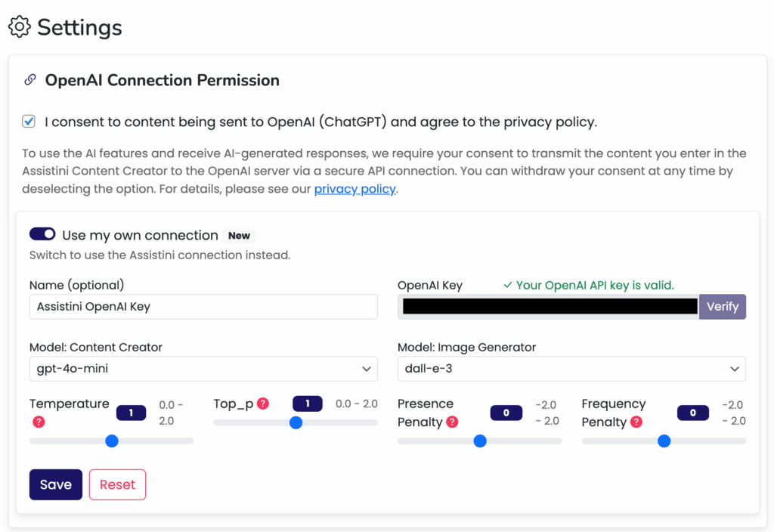The width and height of the screenshot is (774, 532).
Task: Toggle consent to privacy policy agreement
Action: tap(28, 121)
